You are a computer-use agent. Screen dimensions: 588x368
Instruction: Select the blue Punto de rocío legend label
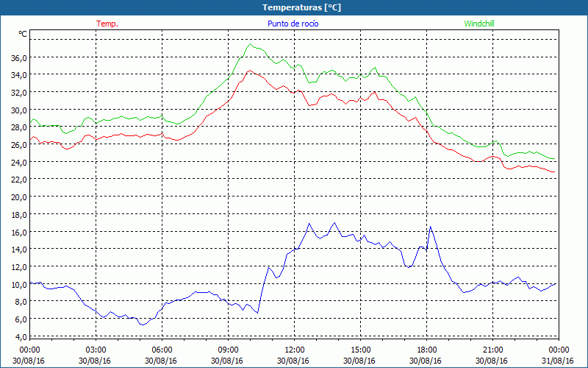click(x=293, y=24)
